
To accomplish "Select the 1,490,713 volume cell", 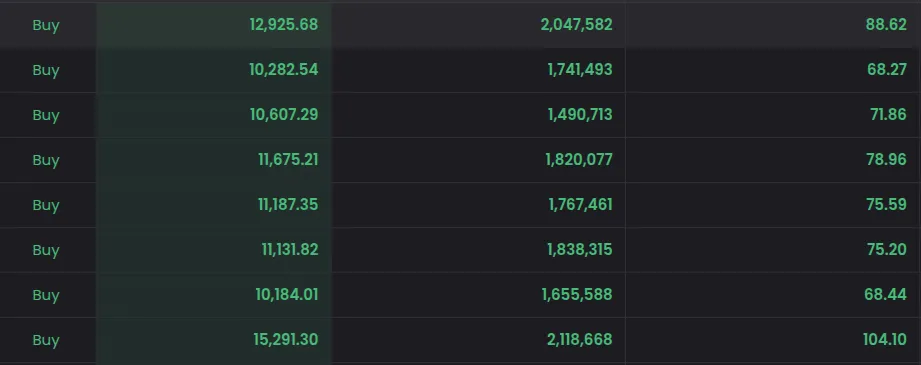I will 479,115.
